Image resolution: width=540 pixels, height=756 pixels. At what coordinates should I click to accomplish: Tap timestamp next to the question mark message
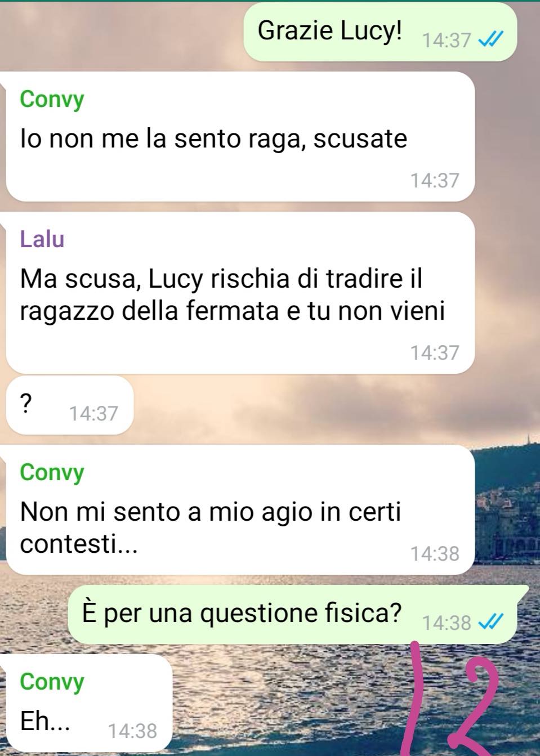(x=93, y=414)
